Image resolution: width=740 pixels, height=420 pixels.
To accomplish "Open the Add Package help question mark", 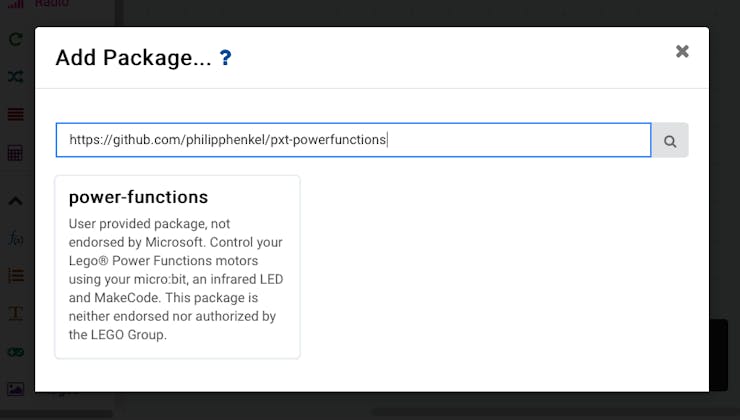I will (x=226, y=58).
